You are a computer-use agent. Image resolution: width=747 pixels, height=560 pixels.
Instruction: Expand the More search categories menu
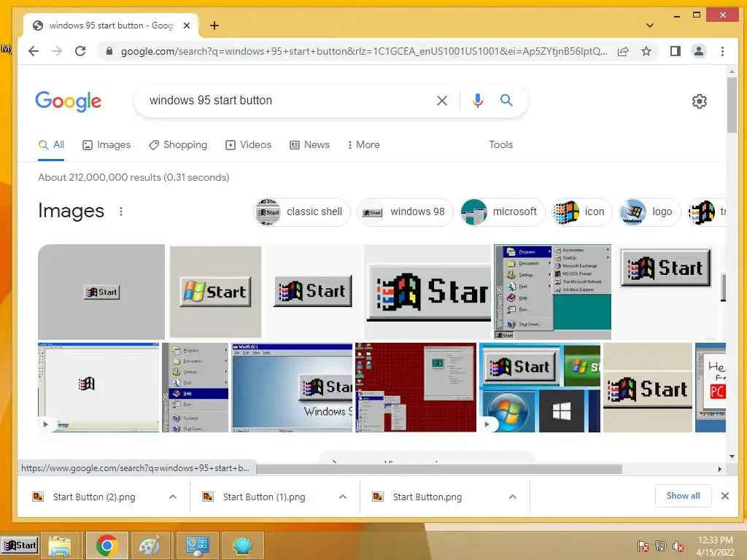pos(363,145)
